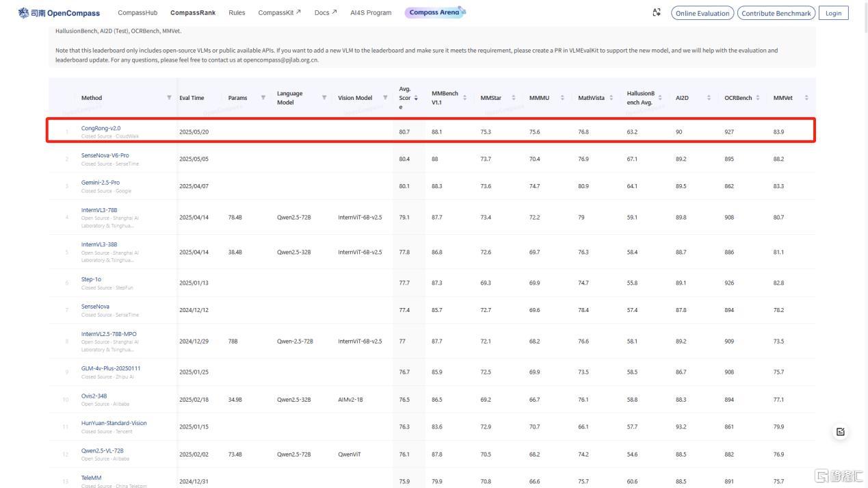Image resolution: width=868 pixels, height=488 pixels.
Task: Open the Method column filter
Action: point(169,98)
